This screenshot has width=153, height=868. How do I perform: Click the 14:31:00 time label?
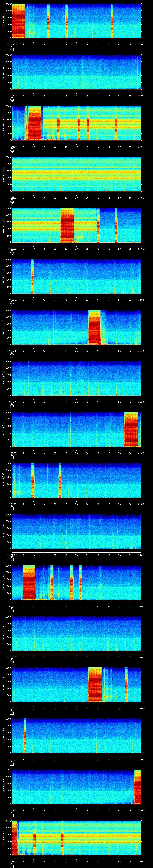coord(12,504)
